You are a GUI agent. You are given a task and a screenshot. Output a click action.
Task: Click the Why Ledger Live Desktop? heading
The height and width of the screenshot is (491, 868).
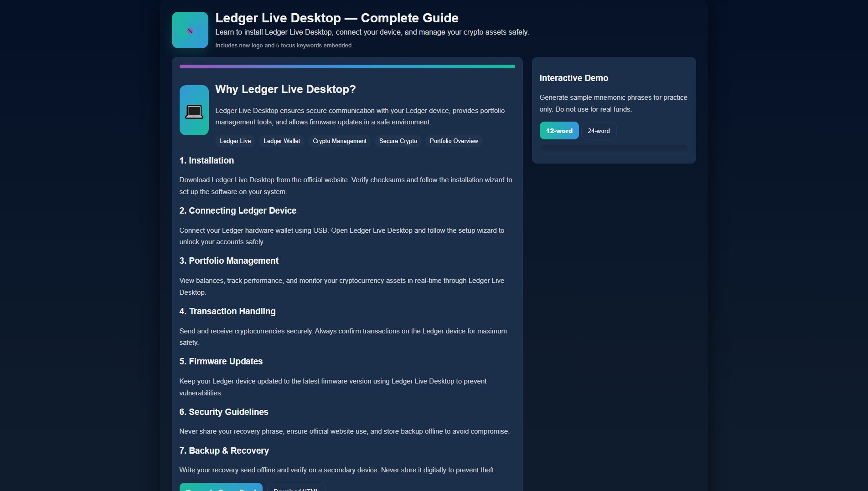(x=285, y=89)
